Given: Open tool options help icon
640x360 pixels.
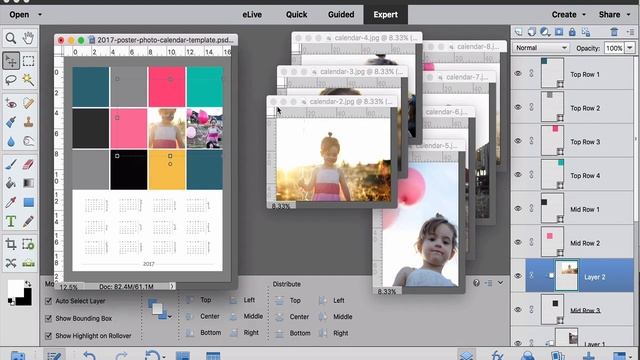Looking at the screenshot, I should tap(476, 282).
